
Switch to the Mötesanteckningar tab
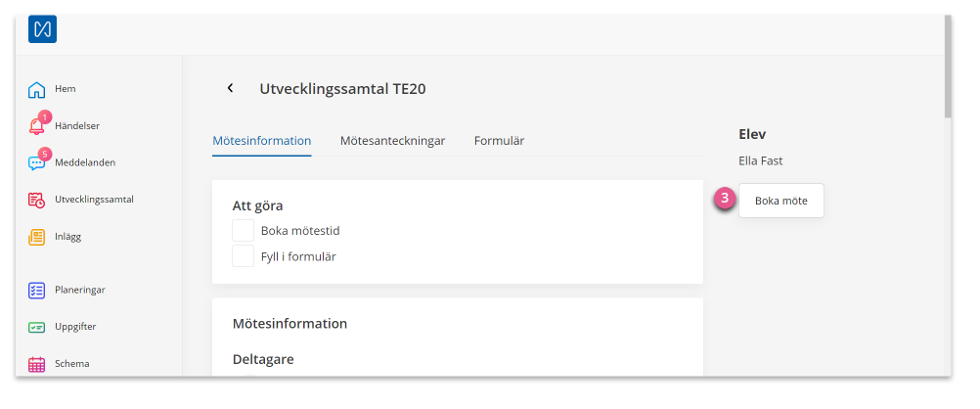click(392, 141)
